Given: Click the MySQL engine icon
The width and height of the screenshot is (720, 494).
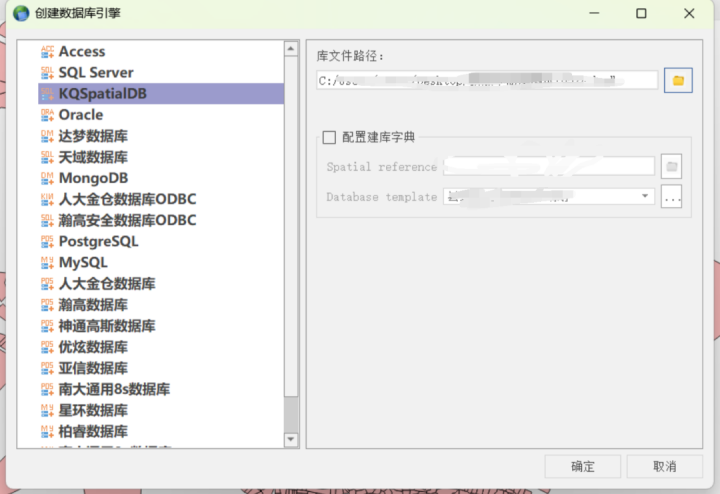Looking at the screenshot, I should [x=47, y=262].
